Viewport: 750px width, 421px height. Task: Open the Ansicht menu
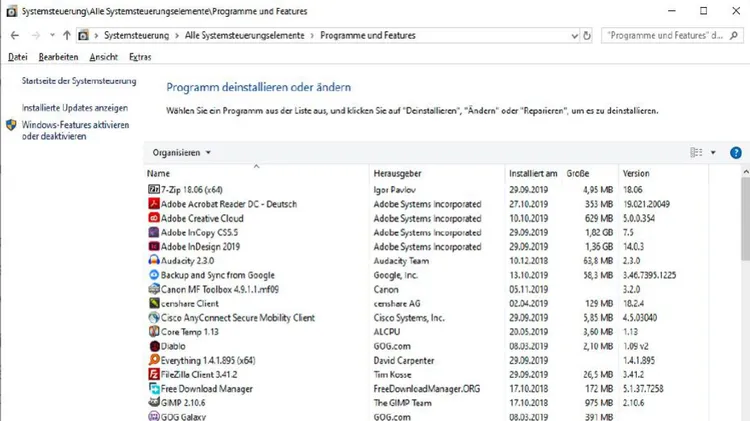tap(103, 57)
